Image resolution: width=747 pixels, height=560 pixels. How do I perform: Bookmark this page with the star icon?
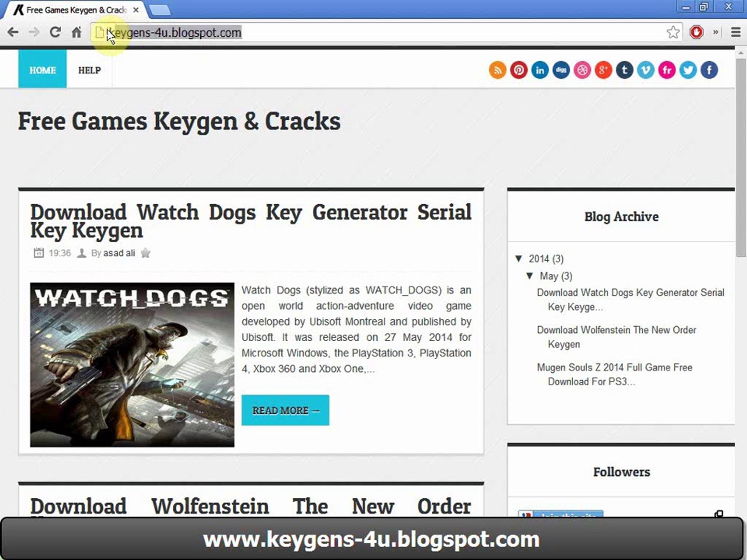coord(673,32)
